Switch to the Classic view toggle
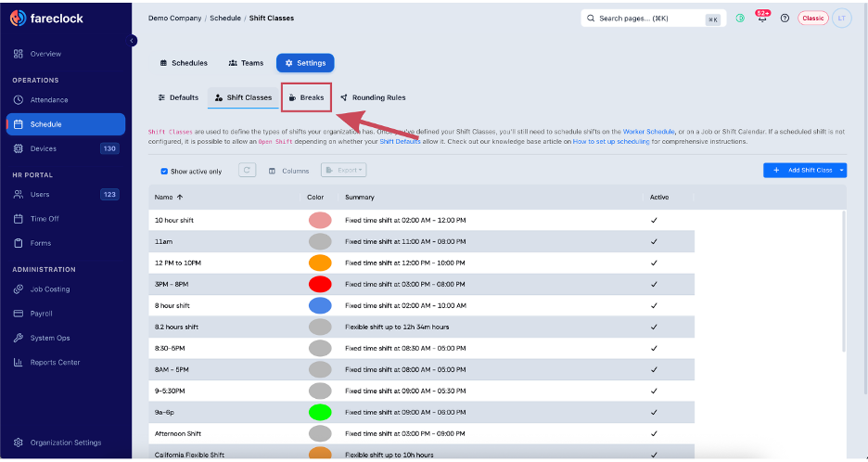This screenshot has height=462, width=868. tap(812, 19)
